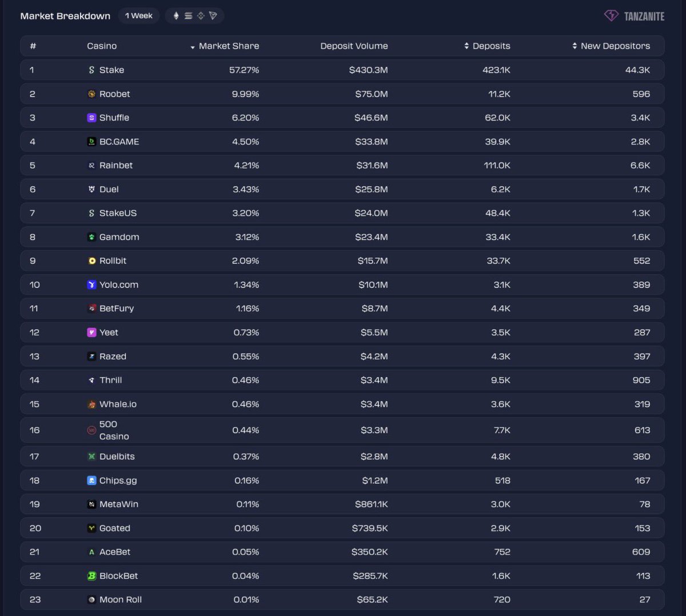The height and width of the screenshot is (616, 686).
Task: Select Duel's 3.43% market share cell
Action: 246,189
